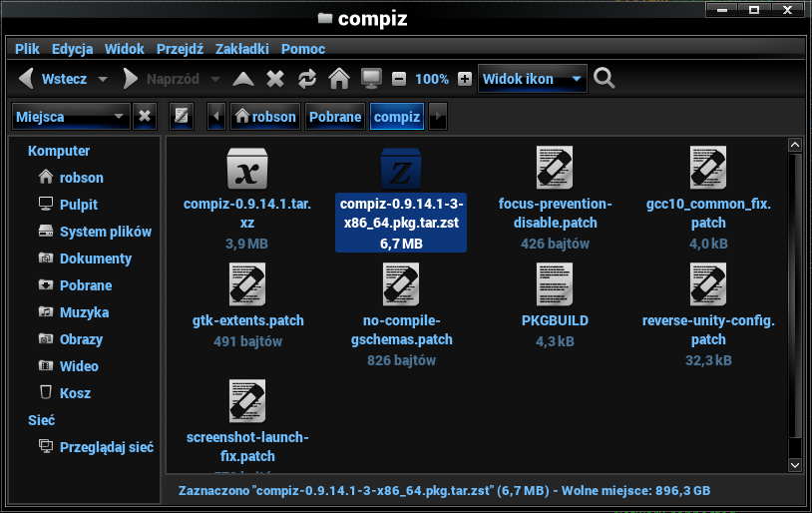Open the Edycja menu
The width and height of the screenshot is (812, 513).
pyautogui.click(x=73, y=49)
